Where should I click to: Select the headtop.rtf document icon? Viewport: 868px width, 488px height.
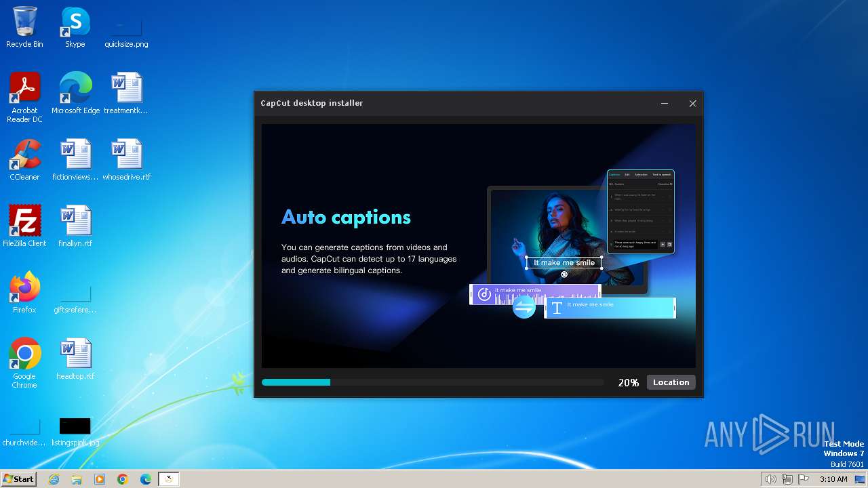75,360
